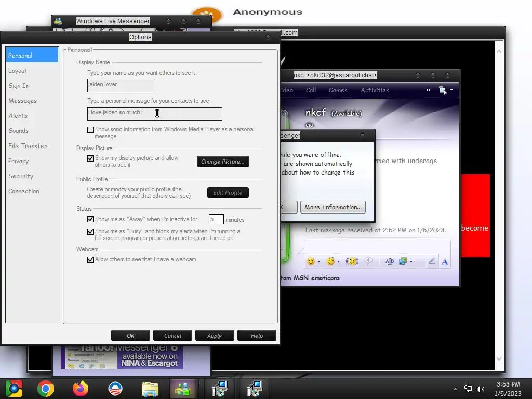Image resolution: width=532 pixels, height=399 pixels.
Task: Open the wink picker in nkcf chat
Action: pyautogui.click(x=330, y=261)
